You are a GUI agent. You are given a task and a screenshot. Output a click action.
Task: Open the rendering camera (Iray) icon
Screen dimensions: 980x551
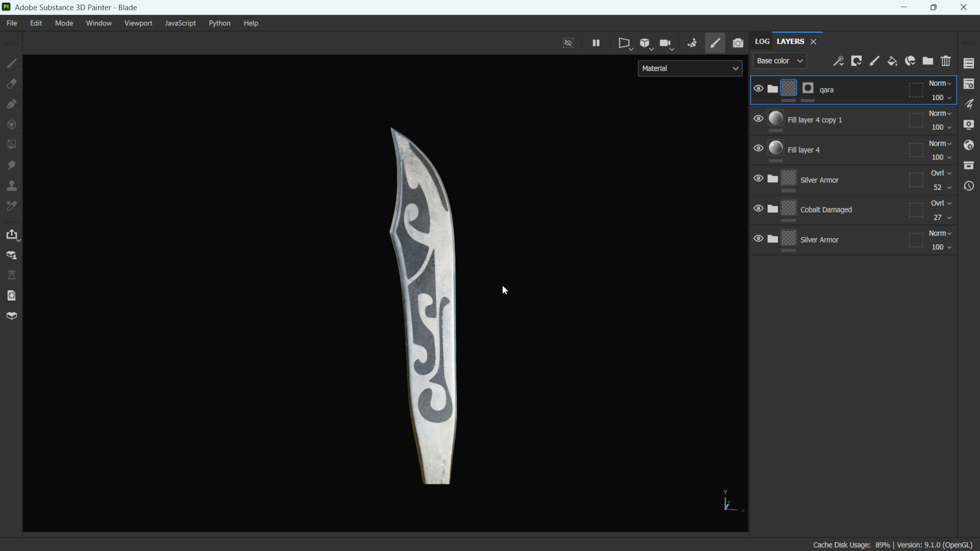pos(738,43)
